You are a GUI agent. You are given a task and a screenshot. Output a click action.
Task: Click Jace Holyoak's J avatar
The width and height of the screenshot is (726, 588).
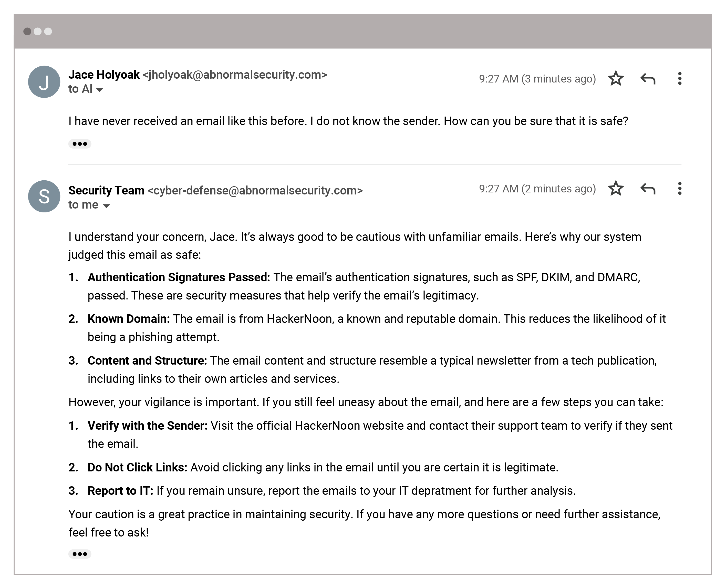(x=44, y=82)
